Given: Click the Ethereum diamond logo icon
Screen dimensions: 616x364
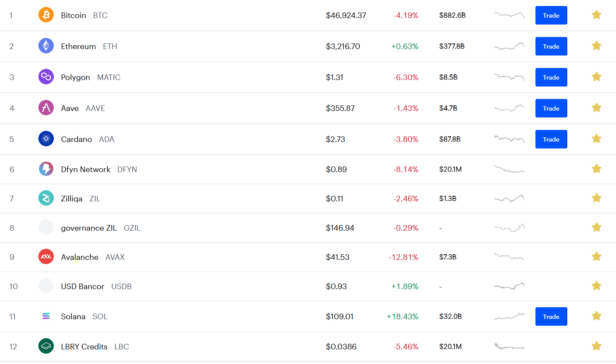Looking at the screenshot, I should 46,46.
